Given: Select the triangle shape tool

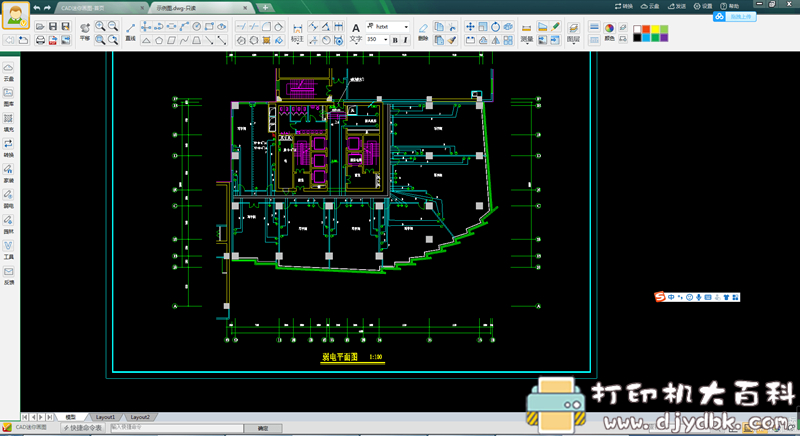Looking at the screenshot, I should pos(146,40).
